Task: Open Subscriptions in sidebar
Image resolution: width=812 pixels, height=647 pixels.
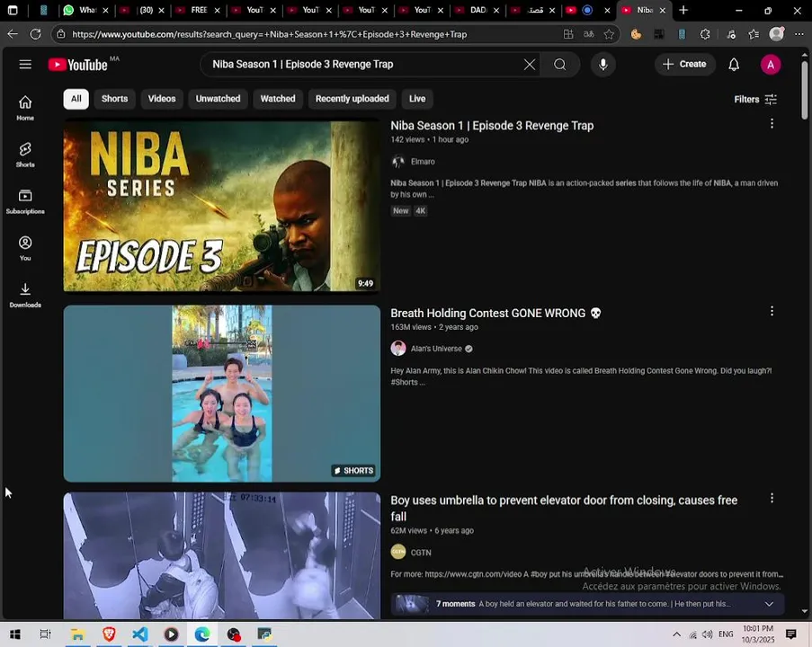Action: (x=25, y=201)
